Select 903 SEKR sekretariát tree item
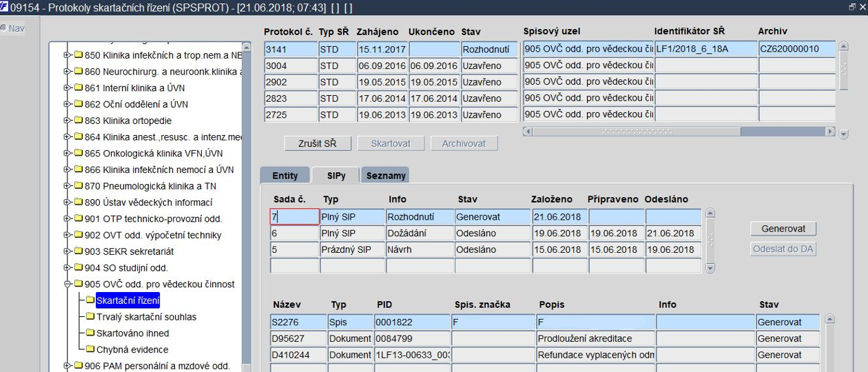 tap(129, 251)
